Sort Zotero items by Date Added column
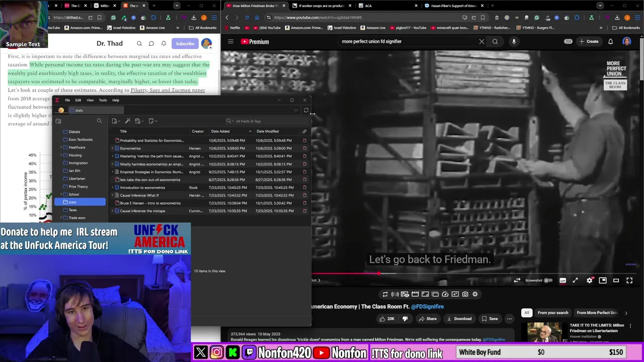The image size is (644, 362). click(231, 131)
